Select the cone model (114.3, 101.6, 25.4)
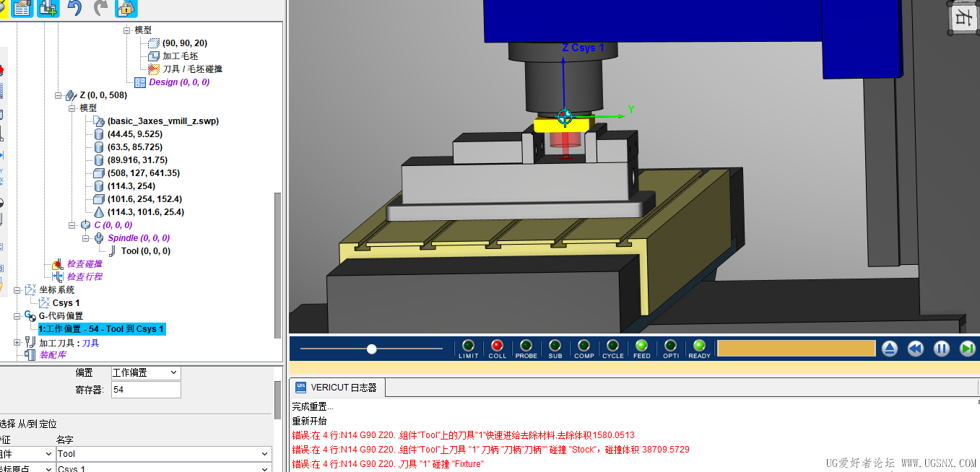 (x=145, y=212)
